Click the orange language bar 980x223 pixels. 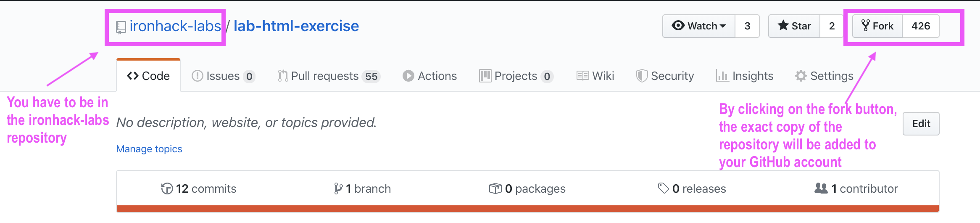[x=527, y=209]
